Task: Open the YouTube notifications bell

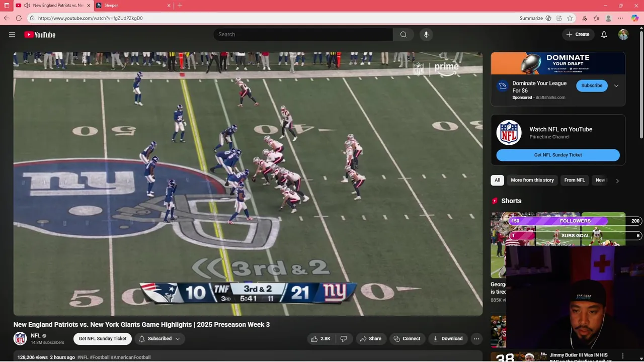Action: 604,34
